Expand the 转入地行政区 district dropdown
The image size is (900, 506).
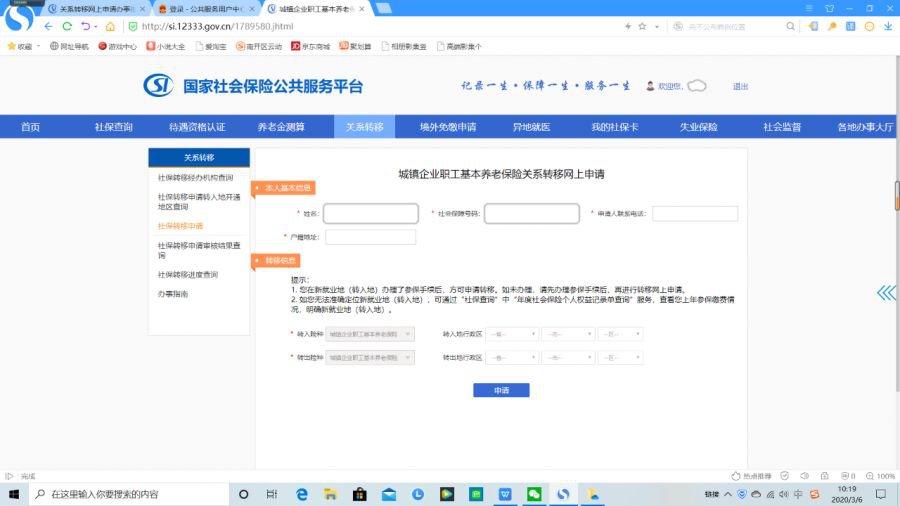coord(621,334)
